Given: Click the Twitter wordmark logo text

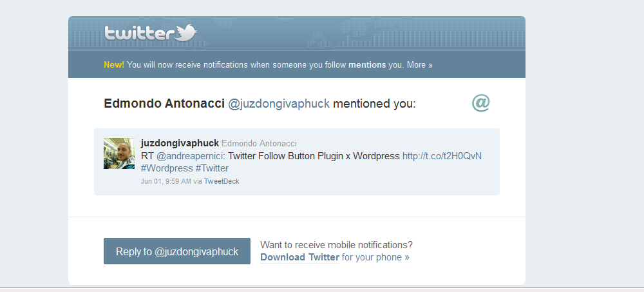Looking at the screenshot, I should point(139,33).
